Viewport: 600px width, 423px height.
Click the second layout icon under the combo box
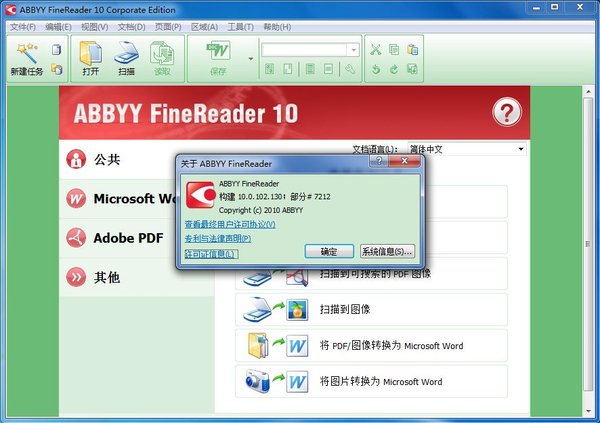288,69
